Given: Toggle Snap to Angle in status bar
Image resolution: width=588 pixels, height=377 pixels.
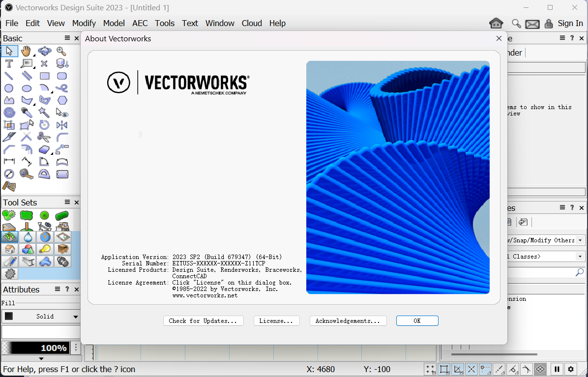Looking at the screenshot, I should pos(458,369).
